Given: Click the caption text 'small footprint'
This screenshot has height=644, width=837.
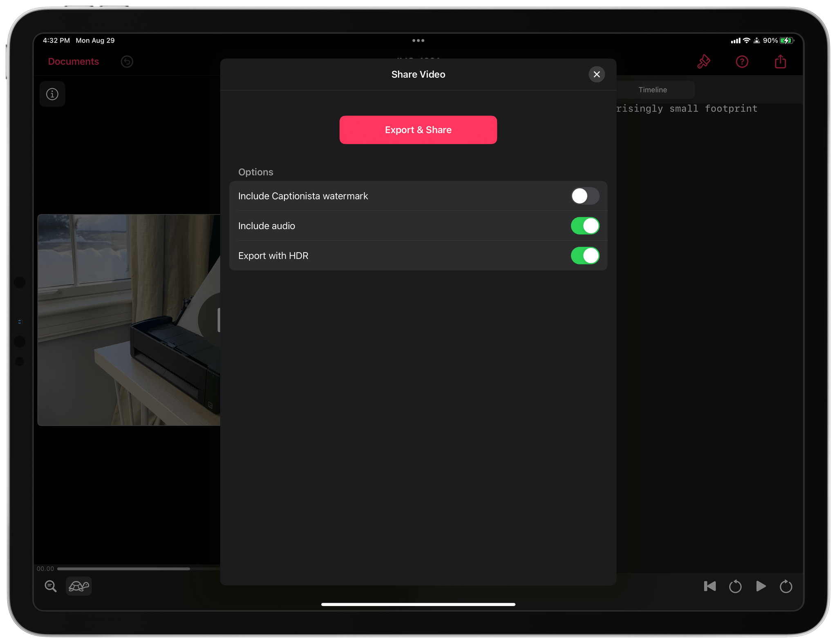Looking at the screenshot, I should click(x=713, y=109).
